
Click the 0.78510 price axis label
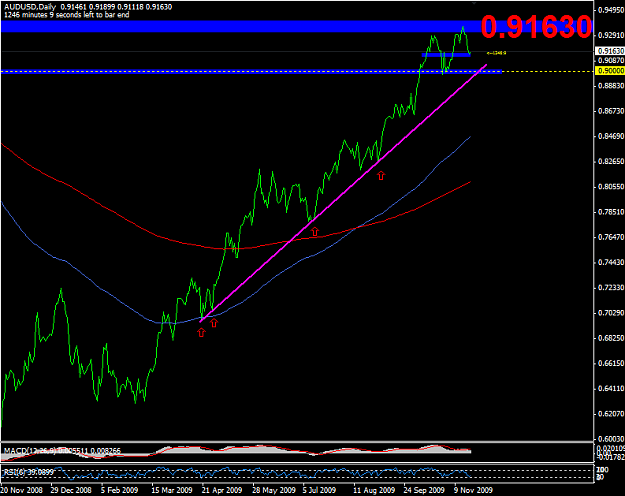coord(611,212)
